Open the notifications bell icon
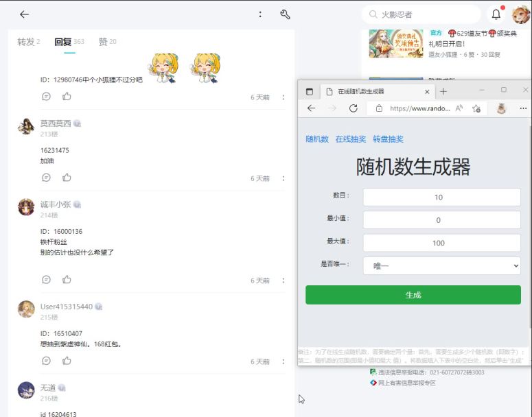This screenshot has width=532, height=417. pyautogui.click(x=496, y=14)
